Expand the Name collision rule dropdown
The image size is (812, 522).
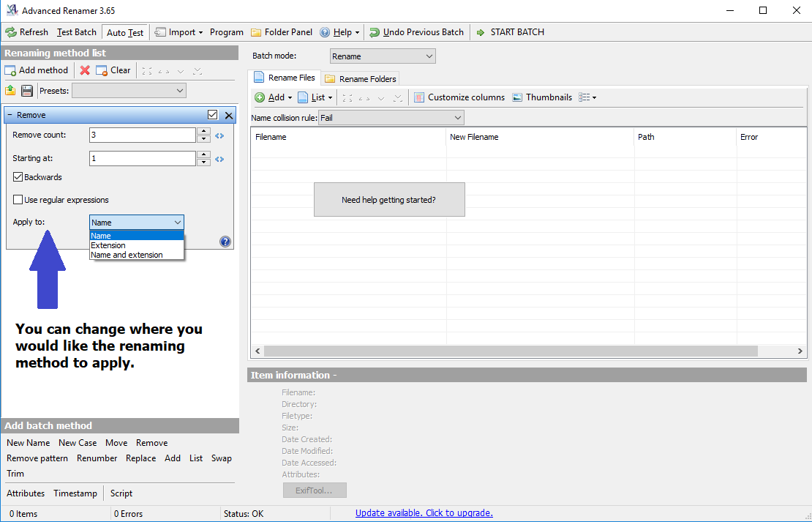(x=391, y=118)
